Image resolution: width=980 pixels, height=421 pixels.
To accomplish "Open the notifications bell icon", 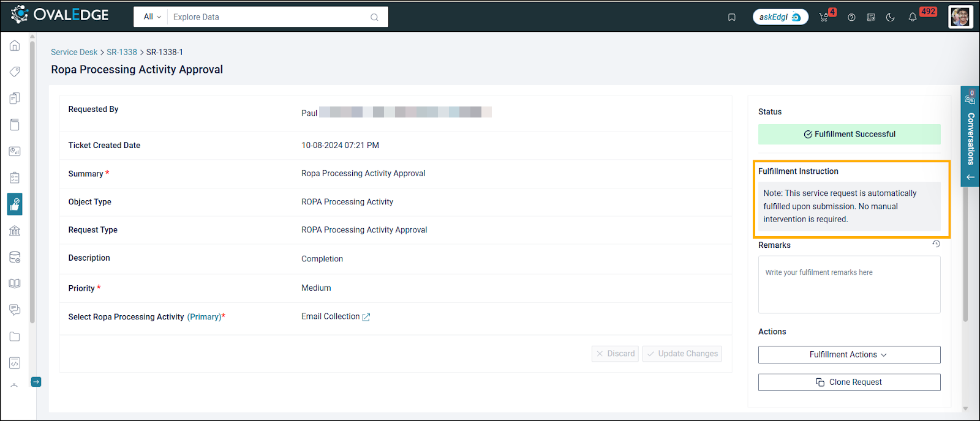I will (x=913, y=17).
